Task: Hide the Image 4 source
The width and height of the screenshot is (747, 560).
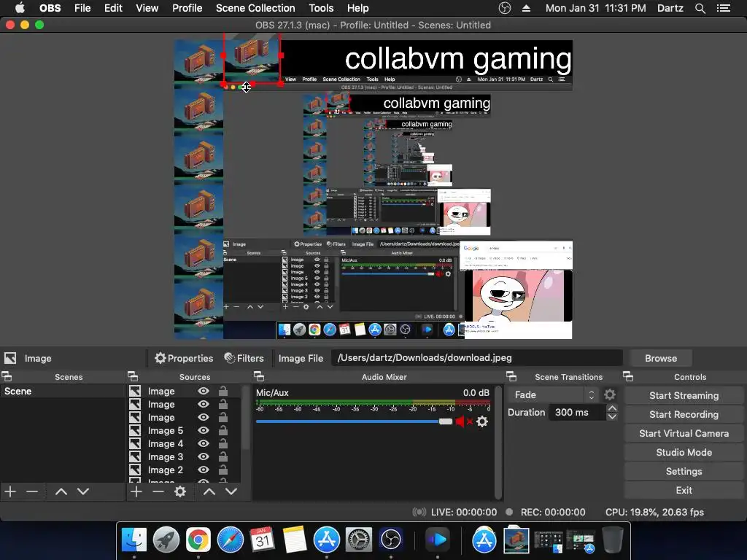Action: pos(204,443)
